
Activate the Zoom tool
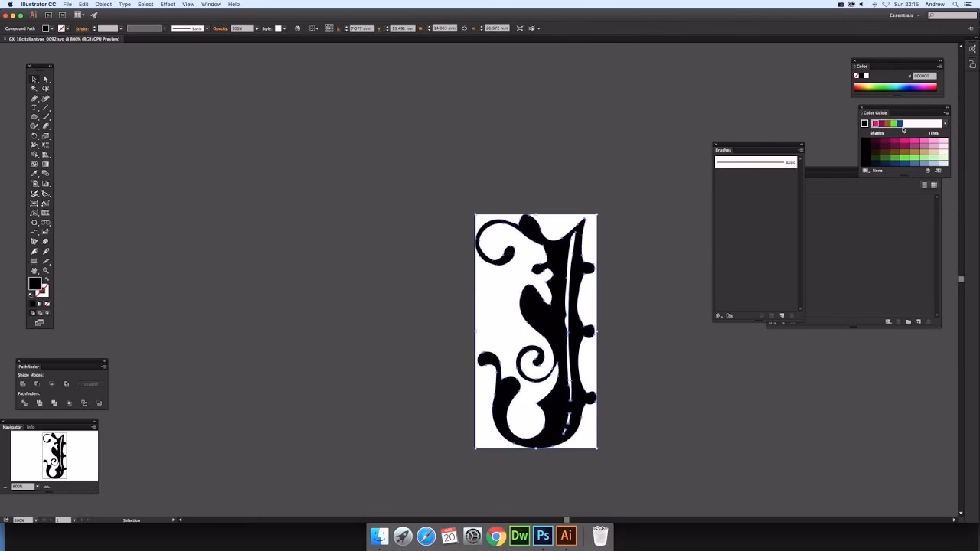pyautogui.click(x=45, y=270)
